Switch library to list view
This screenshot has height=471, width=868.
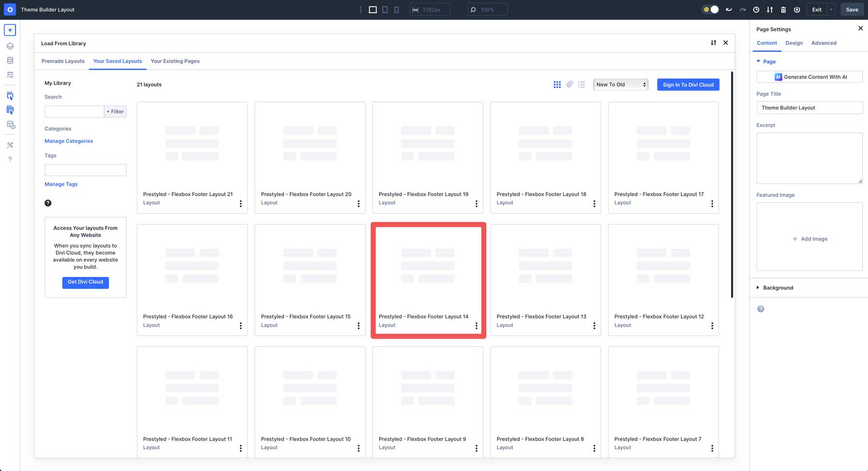pyautogui.click(x=582, y=84)
